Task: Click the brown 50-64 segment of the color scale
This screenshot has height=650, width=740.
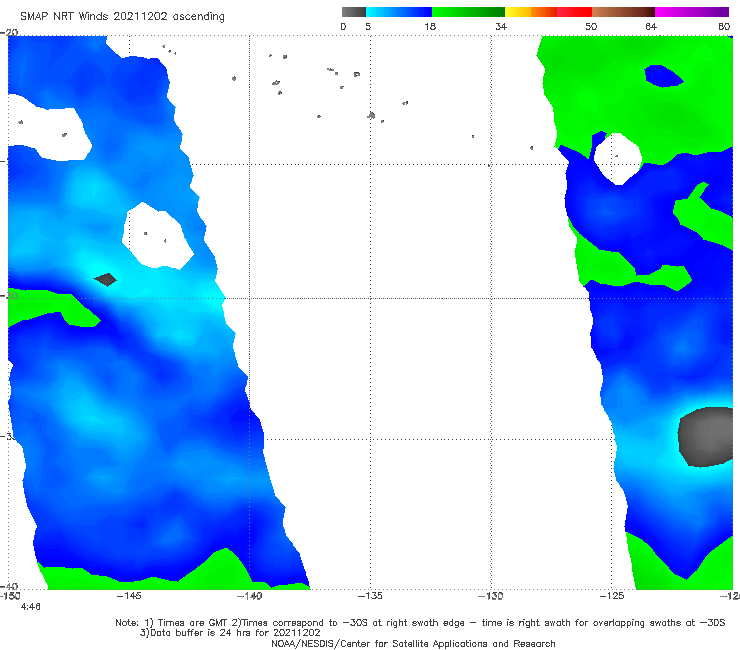Action: [x=623, y=12]
